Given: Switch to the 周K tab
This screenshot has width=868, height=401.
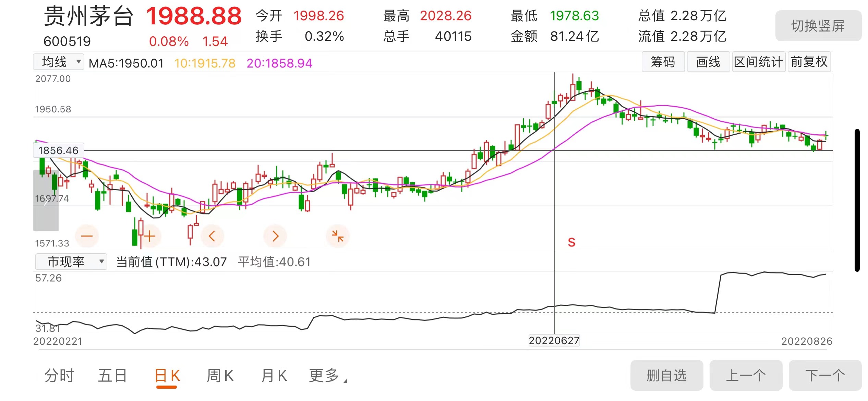Looking at the screenshot, I should tap(220, 376).
